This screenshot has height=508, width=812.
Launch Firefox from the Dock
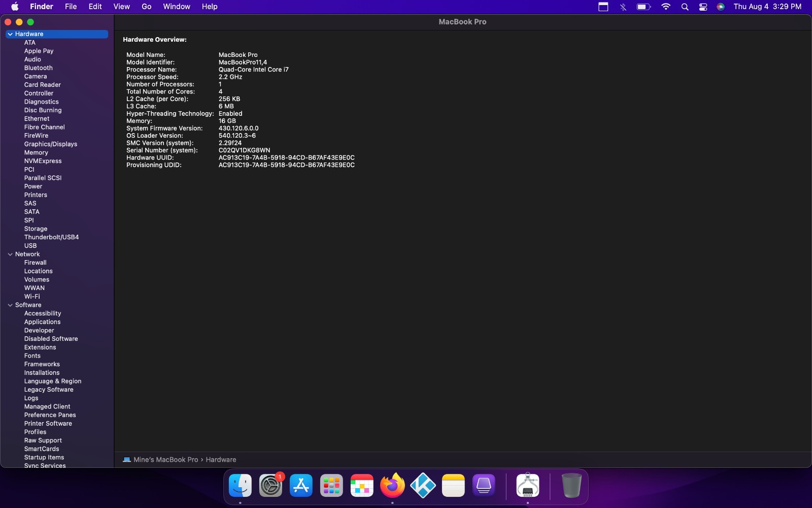pos(392,486)
